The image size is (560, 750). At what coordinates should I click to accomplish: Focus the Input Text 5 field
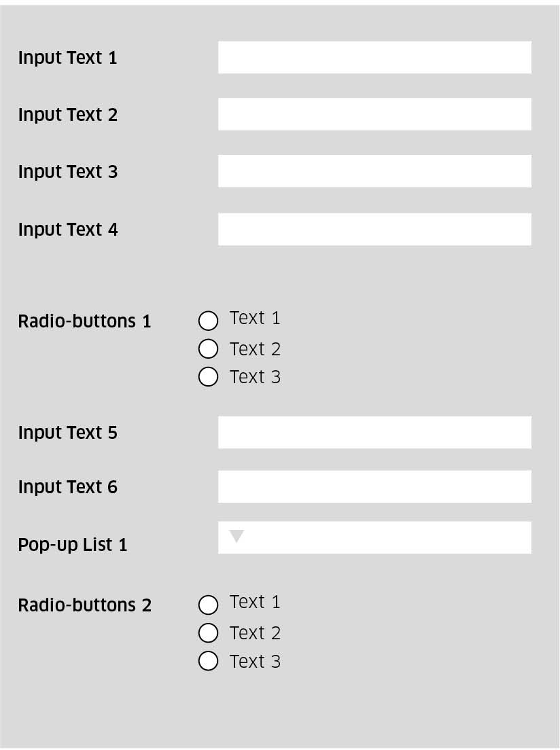374,433
